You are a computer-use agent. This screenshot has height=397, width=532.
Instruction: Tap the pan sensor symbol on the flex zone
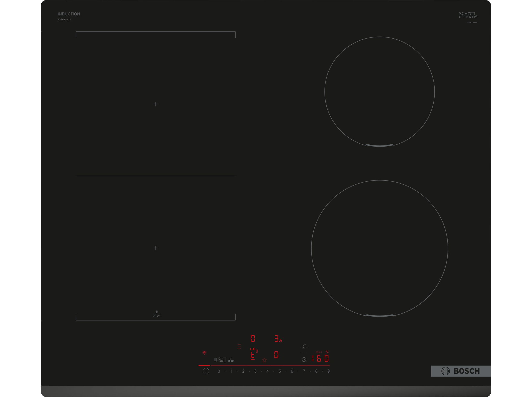point(156,314)
